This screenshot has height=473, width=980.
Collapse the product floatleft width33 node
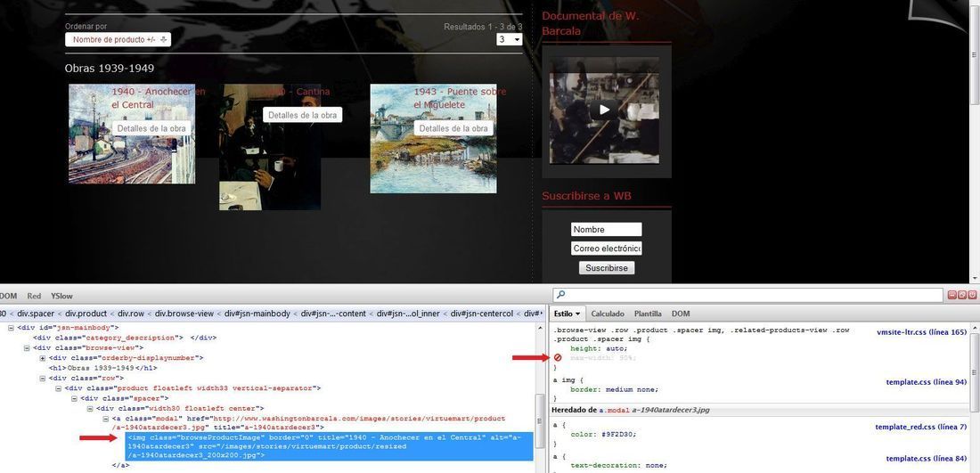tap(59, 388)
